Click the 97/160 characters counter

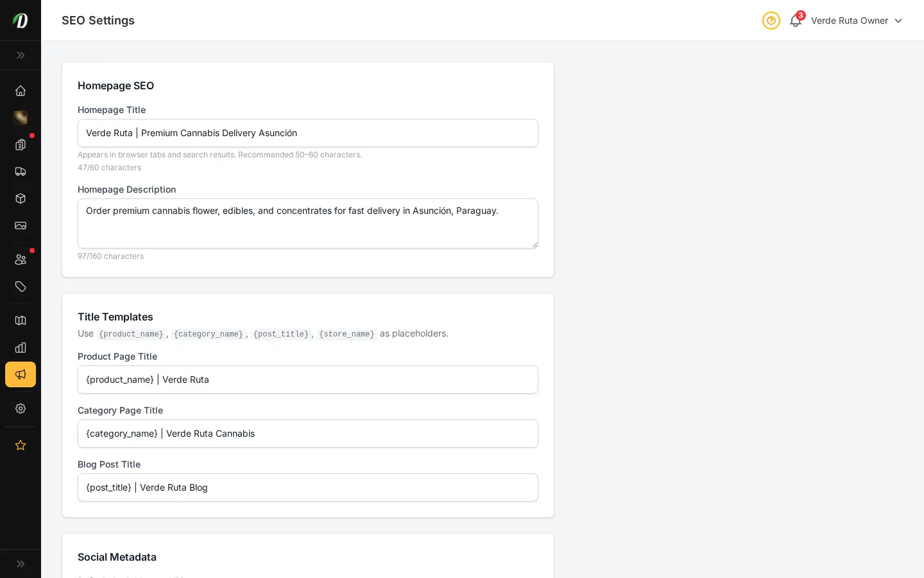click(x=111, y=256)
